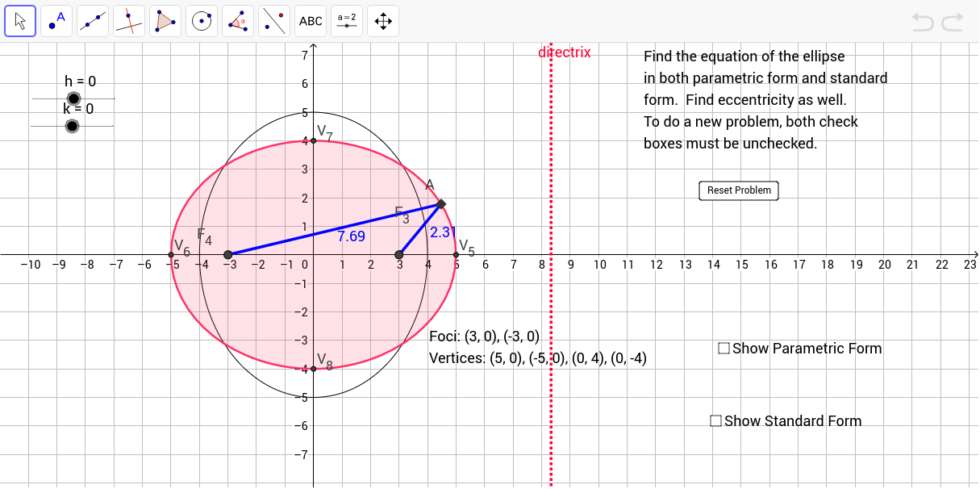Select the Move arrow tool
The width and height of the screenshot is (980, 489).
click(21, 21)
